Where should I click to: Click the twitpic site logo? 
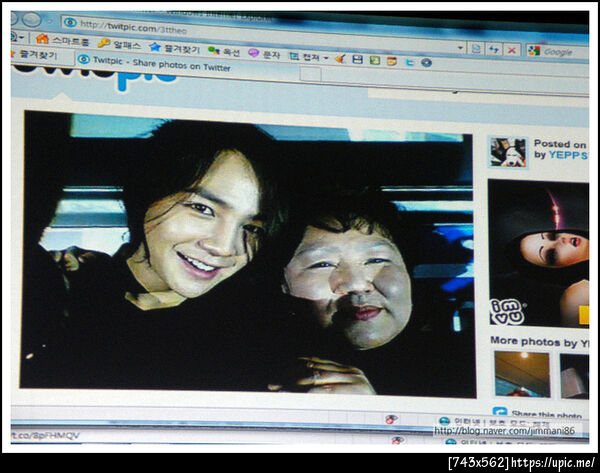[96, 78]
